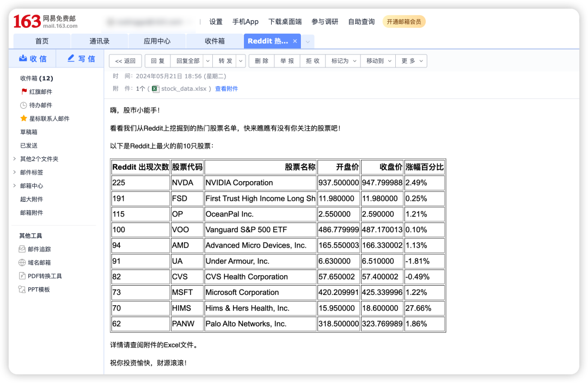Switch to the 收件箱 tab
The image size is (588, 383).
[215, 41]
